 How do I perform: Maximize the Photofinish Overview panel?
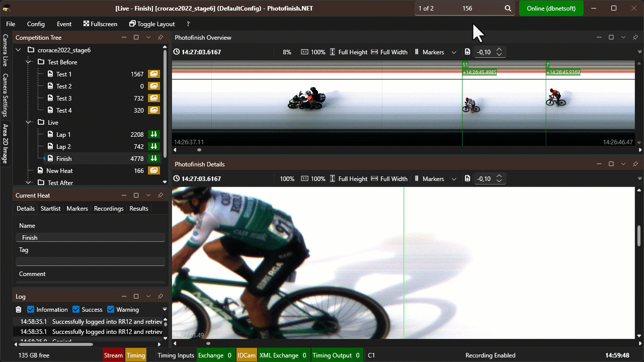click(611, 38)
